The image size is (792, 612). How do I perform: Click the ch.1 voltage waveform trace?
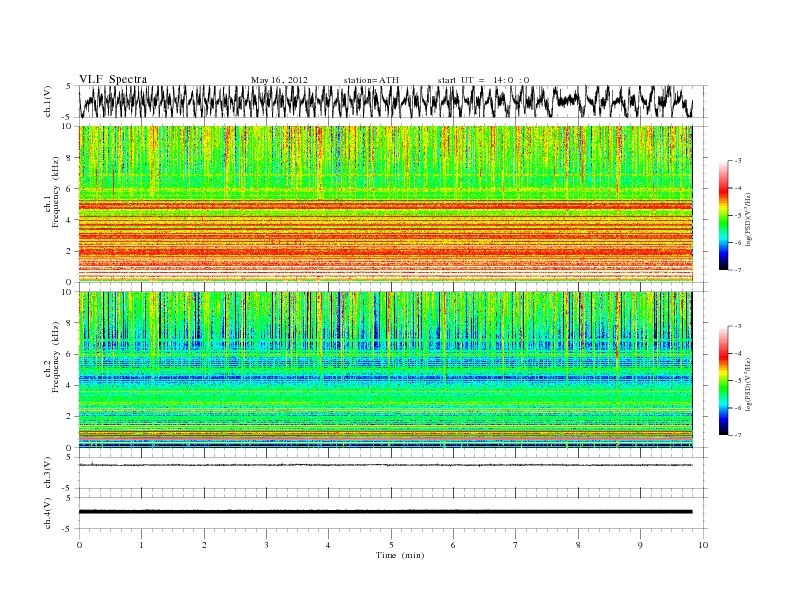point(385,101)
